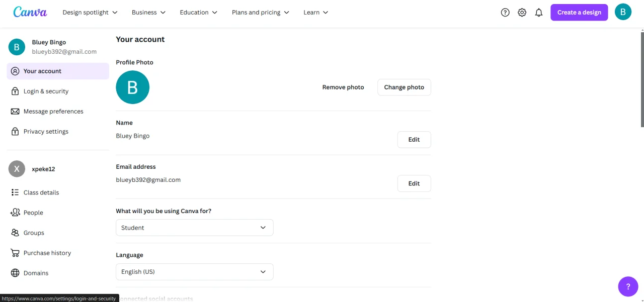Screen dimensions: 644x302
Task: Open the Student usage dropdown
Action: [x=195, y=228]
